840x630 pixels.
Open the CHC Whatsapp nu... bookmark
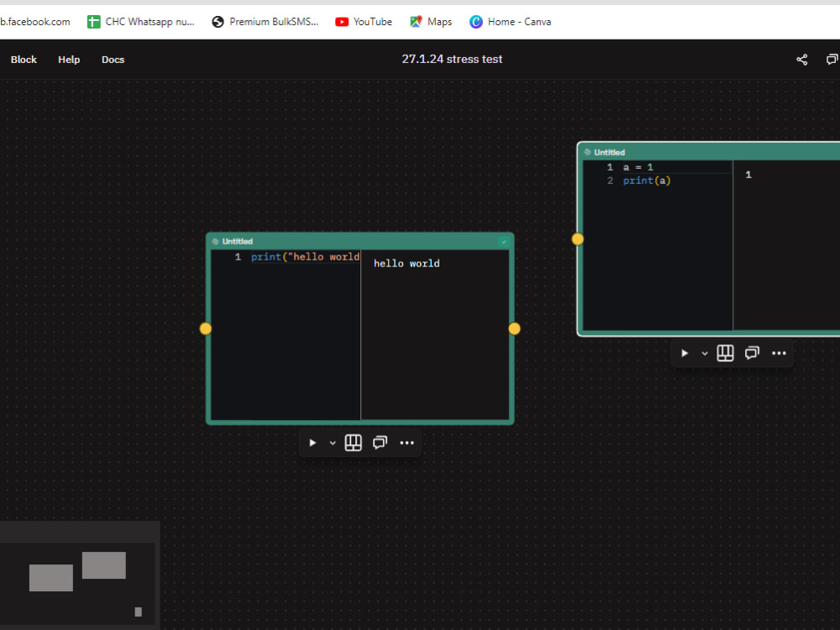pyautogui.click(x=141, y=22)
